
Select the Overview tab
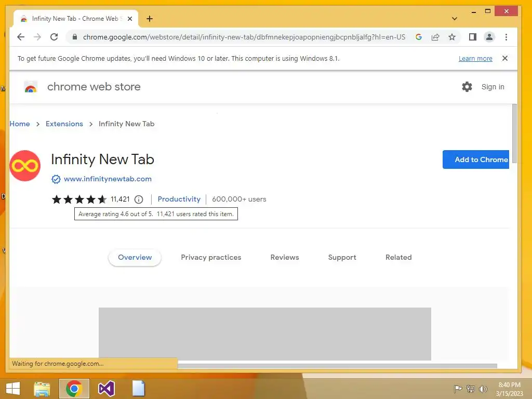pos(135,258)
